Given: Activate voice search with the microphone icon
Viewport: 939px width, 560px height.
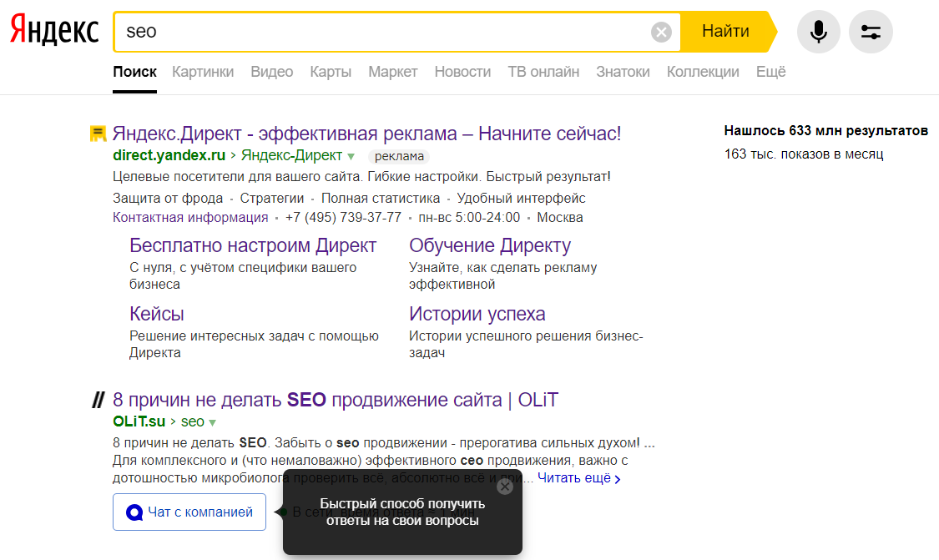Looking at the screenshot, I should pos(818,31).
